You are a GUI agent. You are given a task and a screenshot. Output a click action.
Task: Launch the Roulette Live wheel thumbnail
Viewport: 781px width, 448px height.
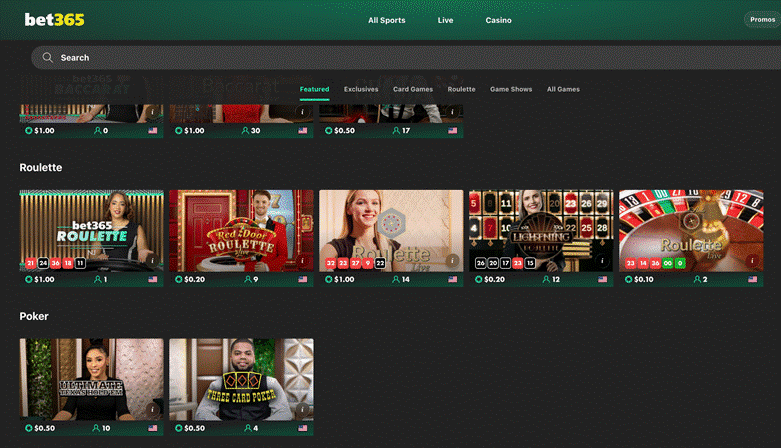tap(691, 231)
